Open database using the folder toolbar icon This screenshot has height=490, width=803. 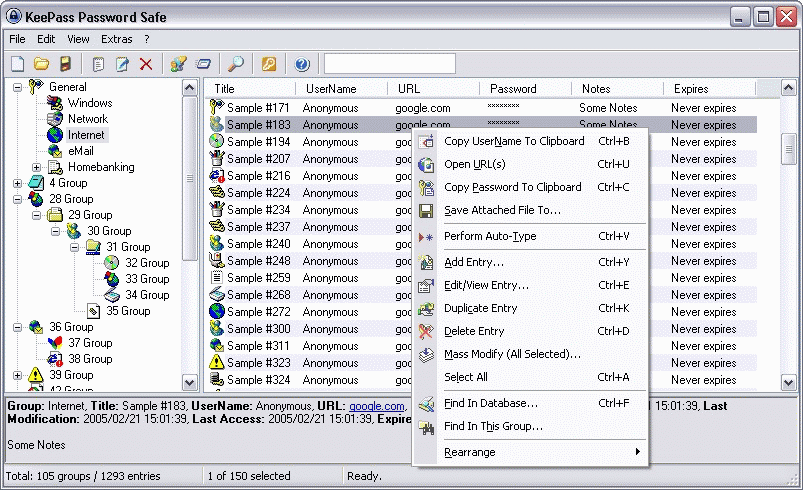tap(41, 64)
